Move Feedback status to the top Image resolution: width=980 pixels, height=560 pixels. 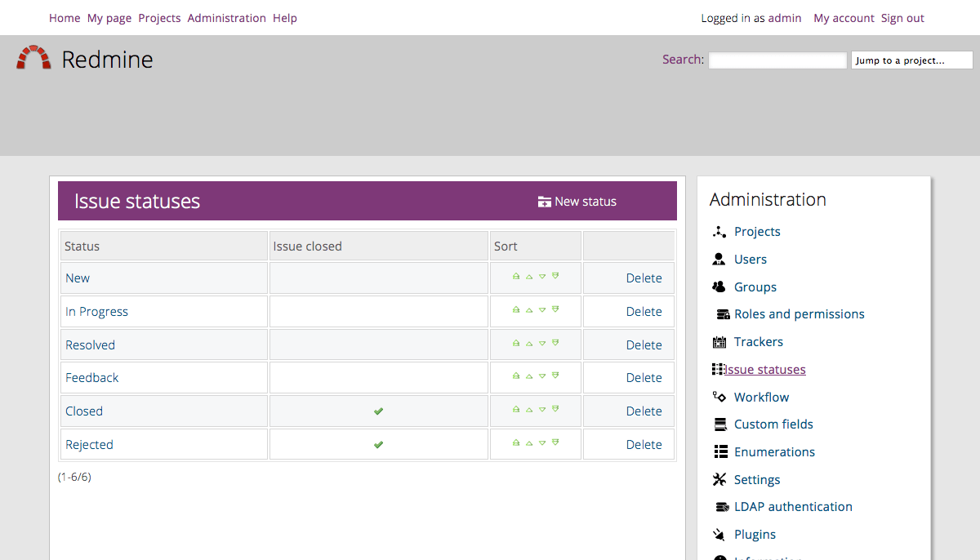point(516,376)
